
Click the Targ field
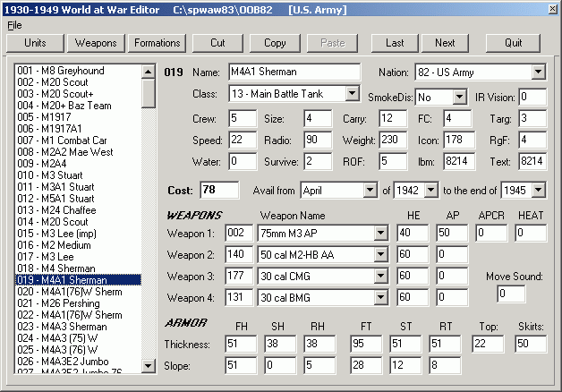532,119
